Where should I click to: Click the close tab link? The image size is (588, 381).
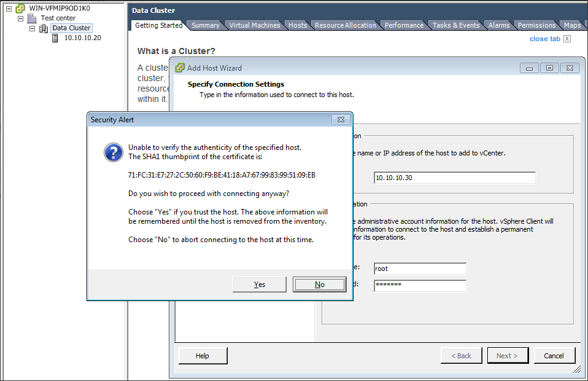pyautogui.click(x=544, y=39)
